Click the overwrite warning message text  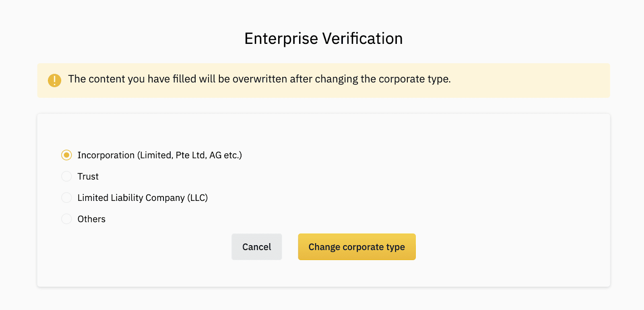[x=259, y=79]
